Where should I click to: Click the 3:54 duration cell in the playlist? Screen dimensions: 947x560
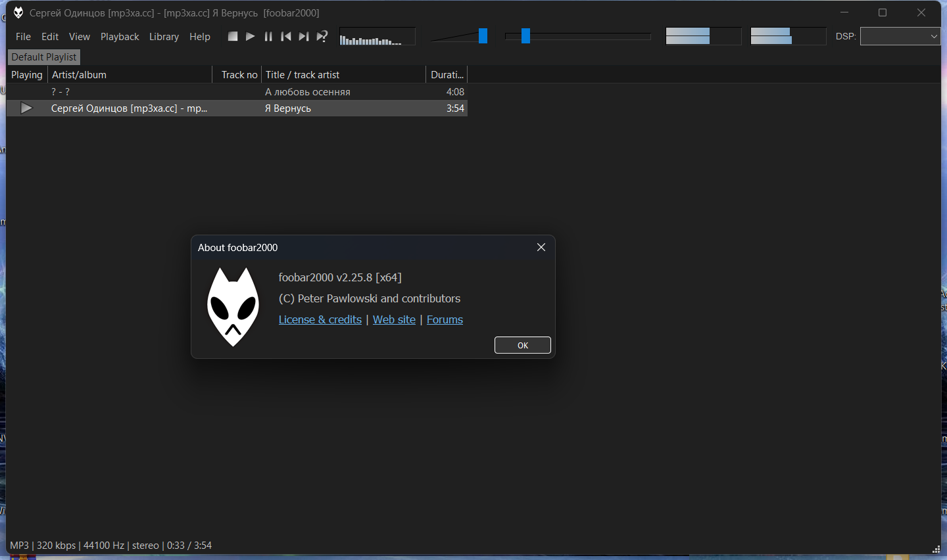click(455, 108)
